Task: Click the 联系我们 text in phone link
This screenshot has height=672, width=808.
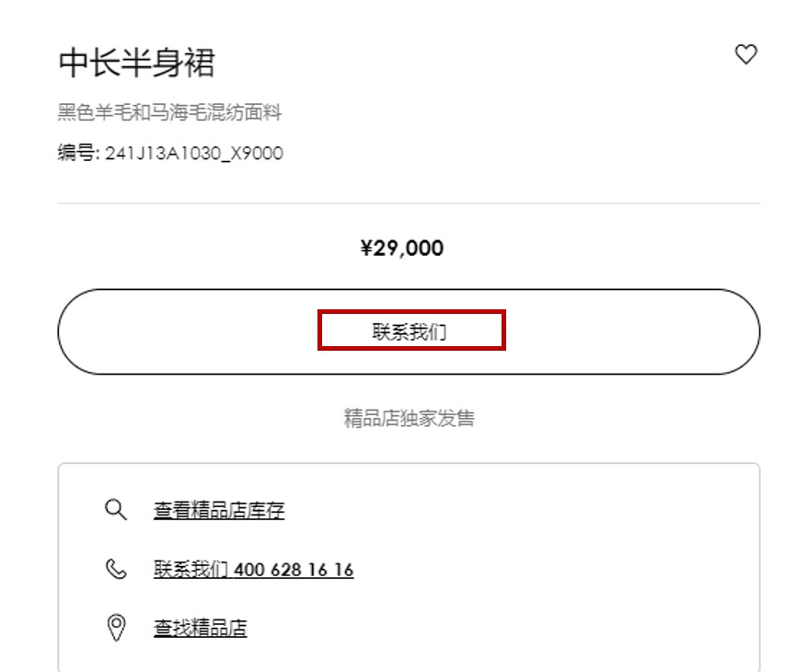Action: [x=190, y=570]
